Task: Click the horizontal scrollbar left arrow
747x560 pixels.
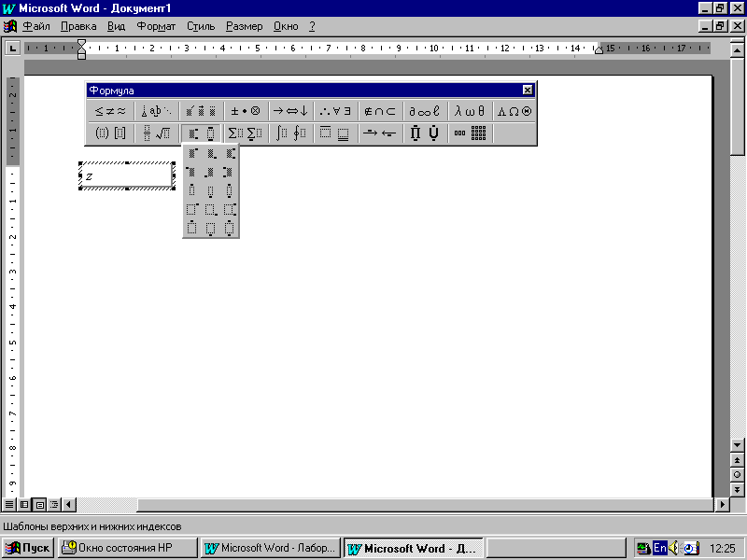Action: [x=69, y=504]
